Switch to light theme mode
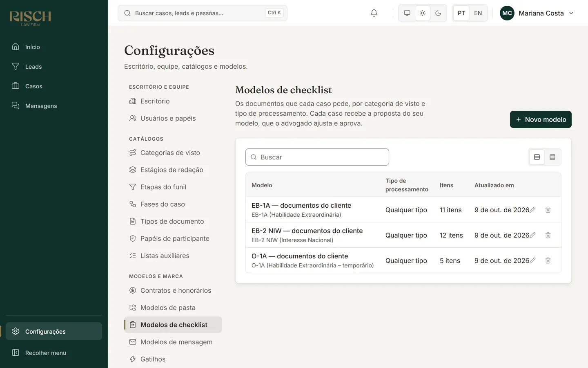Viewport: 588px width, 368px height. [x=423, y=13]
